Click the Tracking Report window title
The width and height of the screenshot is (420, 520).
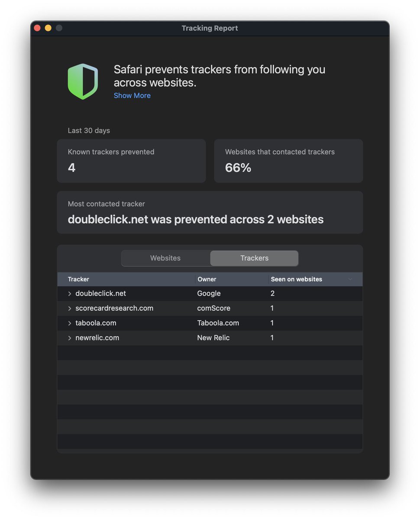(x=210, y=28)
